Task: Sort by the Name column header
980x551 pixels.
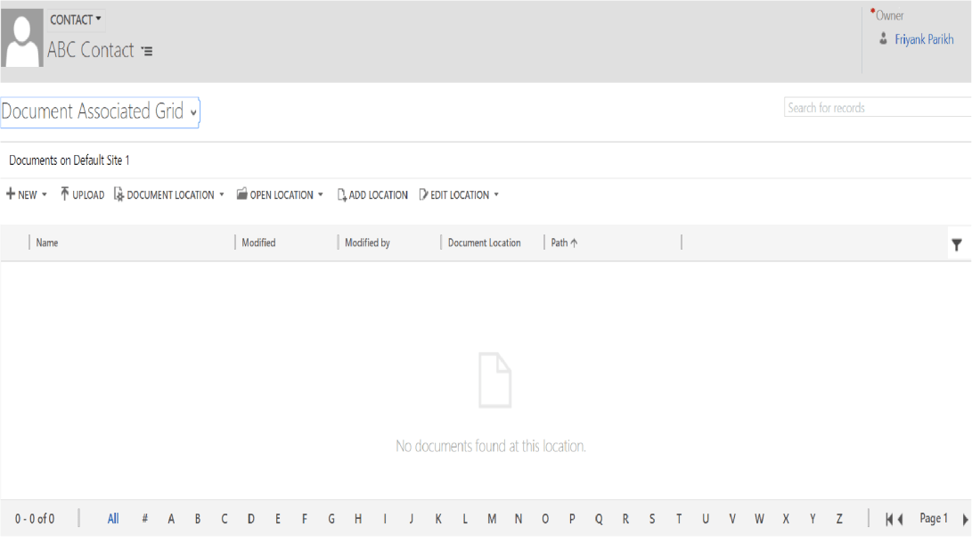Action: pos(47,243)
